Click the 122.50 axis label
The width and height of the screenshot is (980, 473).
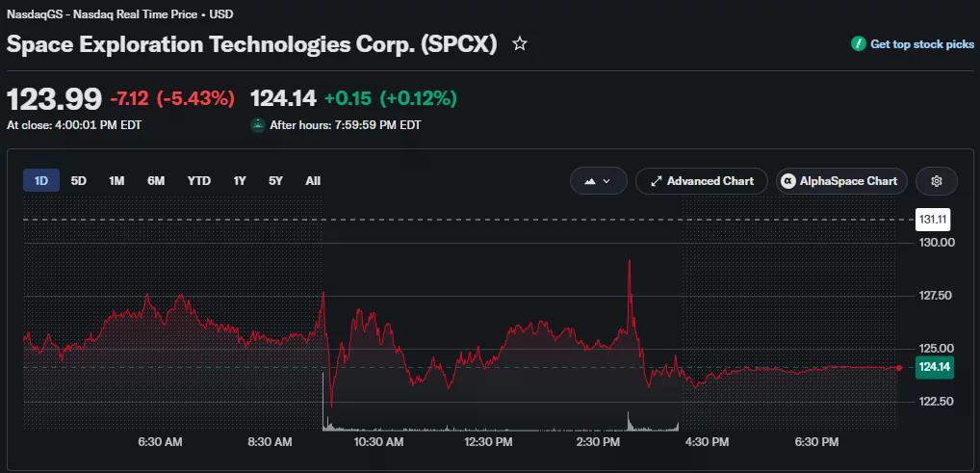936,401
